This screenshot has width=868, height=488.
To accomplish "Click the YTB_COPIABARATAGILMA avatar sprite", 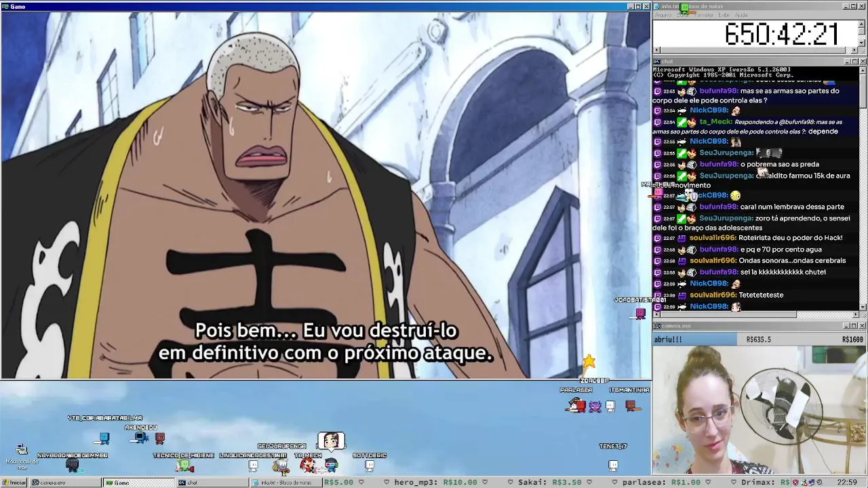I will pyautogui.click(x=104, y=439).
